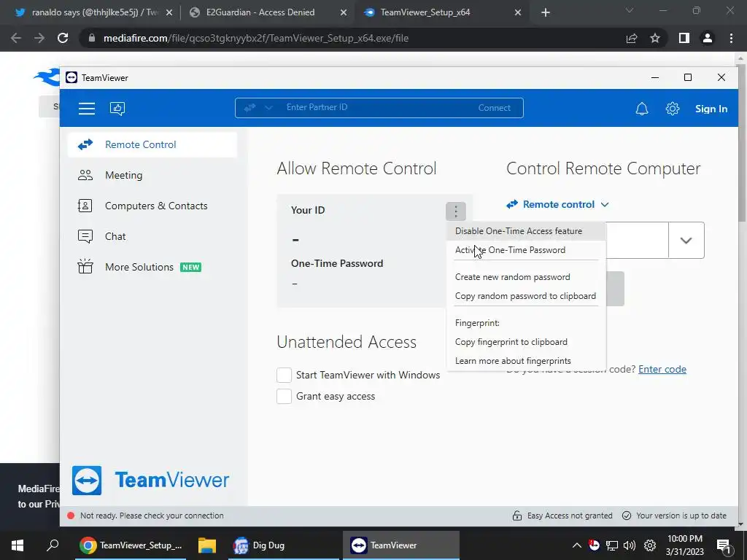Image resolution: width=747 pixels, height=560 pixels.
Task: Choose Learn more about fingerprints
Action: pyautogui.click(x=526, y=361)
